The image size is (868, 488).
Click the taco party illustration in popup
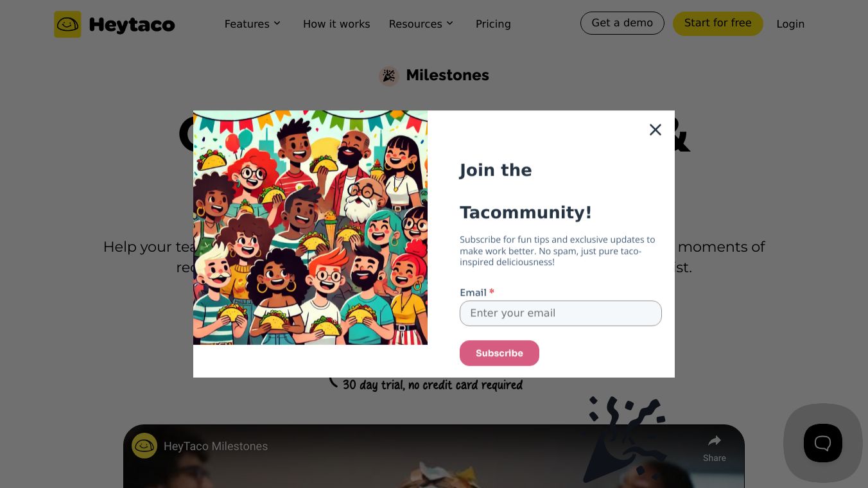310,227
